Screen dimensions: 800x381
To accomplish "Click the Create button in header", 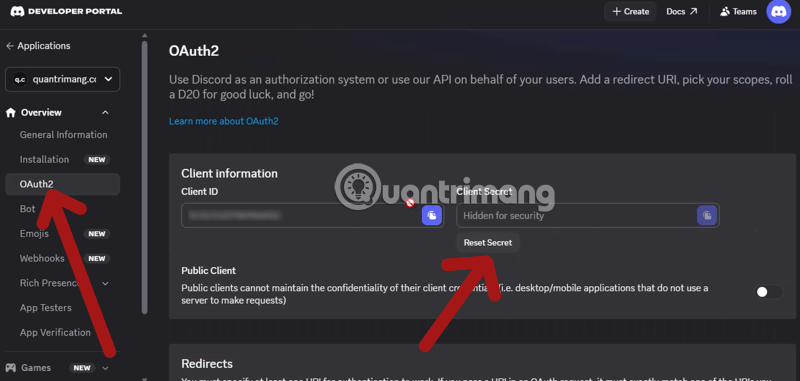I will pos(631,11).
